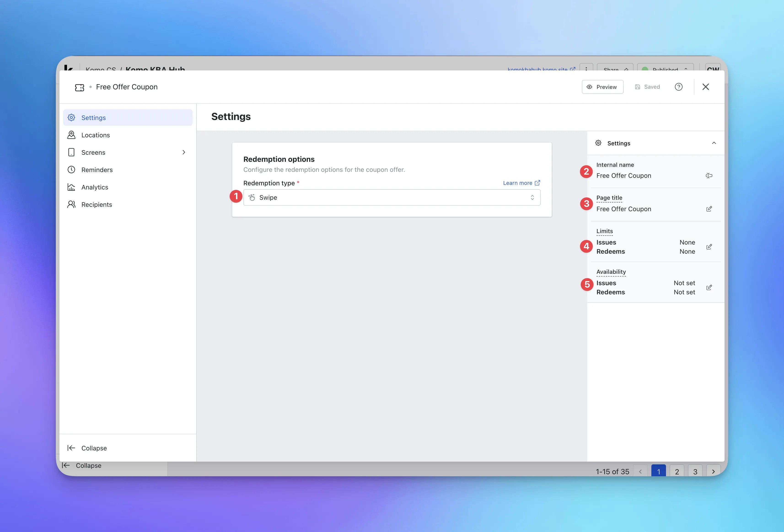The image size is (784, 532).
Task: Open the Analytics sidebar item
Action: point(128,187)
